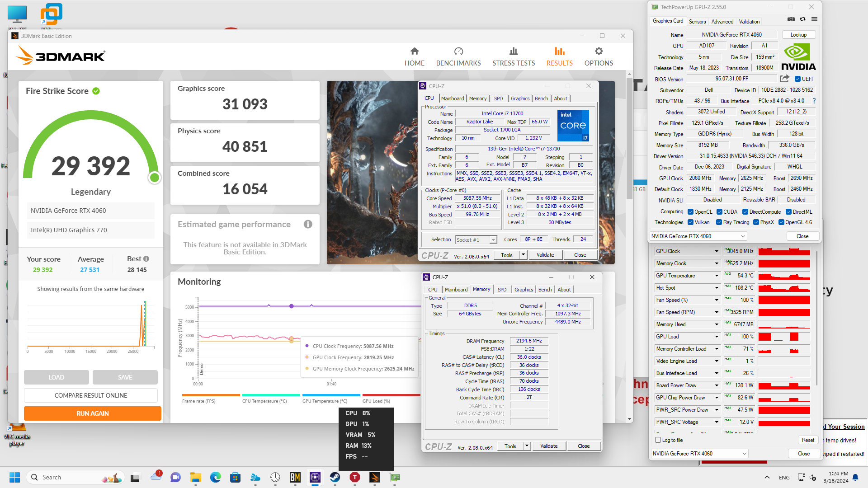Switch to the Mainboard tab in CPU-Z CPU window
The width and height of the screenshot is (868, 488).
[453, 99]
